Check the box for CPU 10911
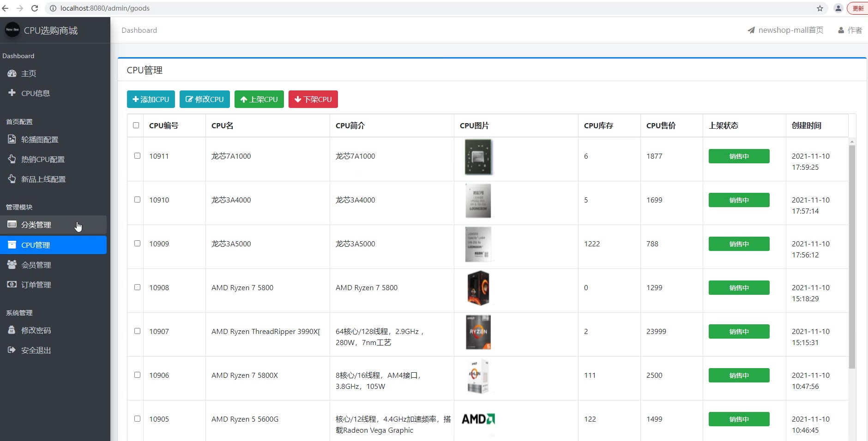Viewport: 868px width, 441px height. click(x=137, y=155)
